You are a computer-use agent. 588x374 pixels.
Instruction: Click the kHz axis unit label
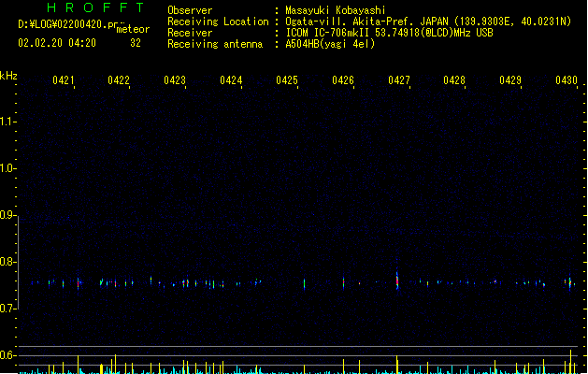(x=8, y=76)
